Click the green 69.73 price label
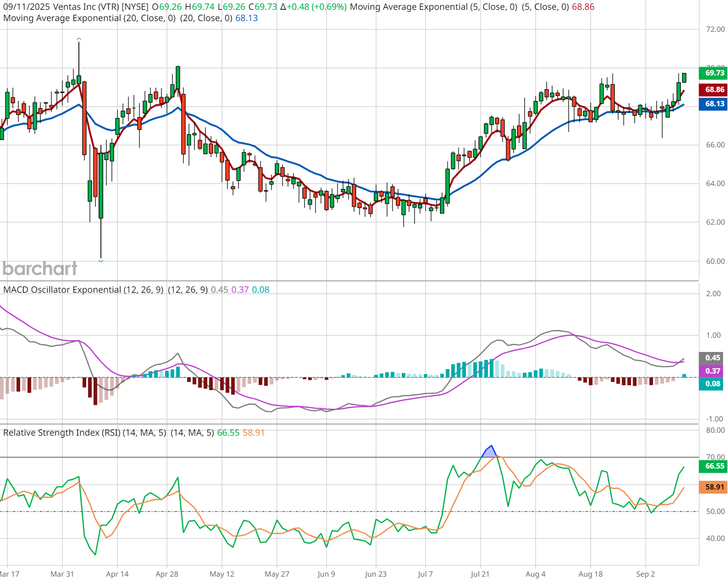728x583 pixels. click(713, 73)
